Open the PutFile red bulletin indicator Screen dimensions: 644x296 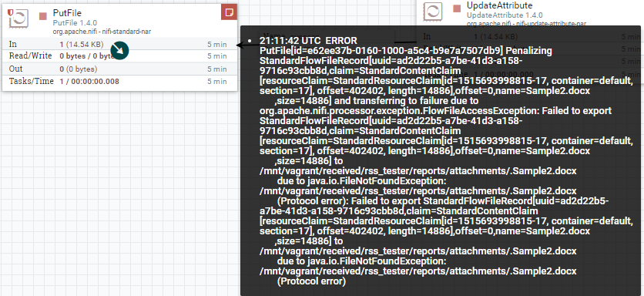pyautogui.click(x=230, y=12)
